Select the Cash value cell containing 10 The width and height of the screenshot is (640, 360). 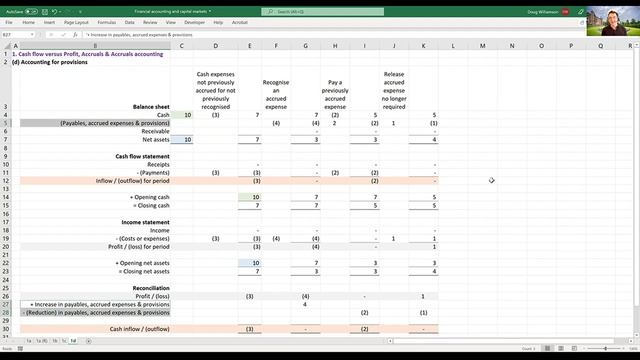click(x=182, y=115)
